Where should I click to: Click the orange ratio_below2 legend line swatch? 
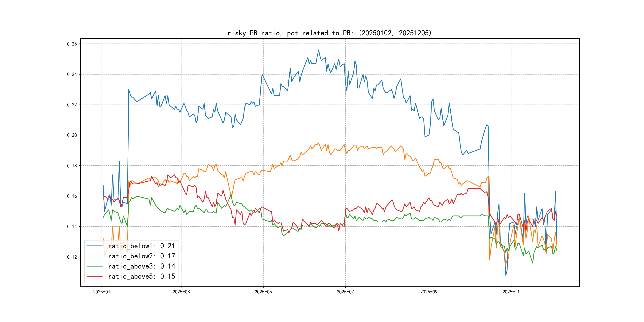point(94,256)
